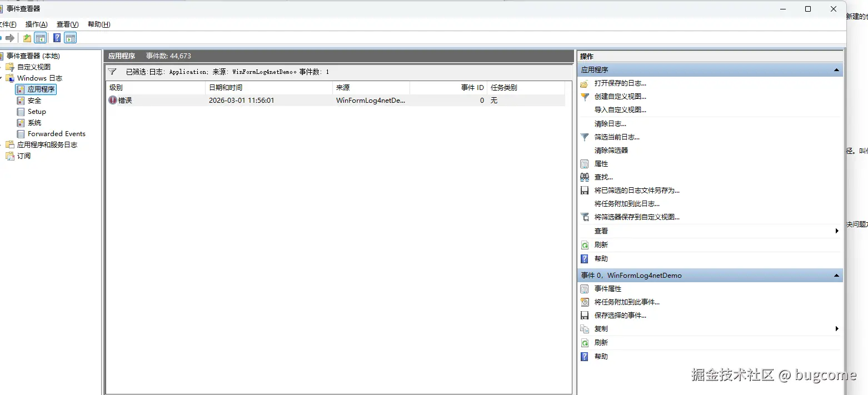Select the 应用程序 log in the tree
This screenshot has width=868, height=395.
[41, 89]
